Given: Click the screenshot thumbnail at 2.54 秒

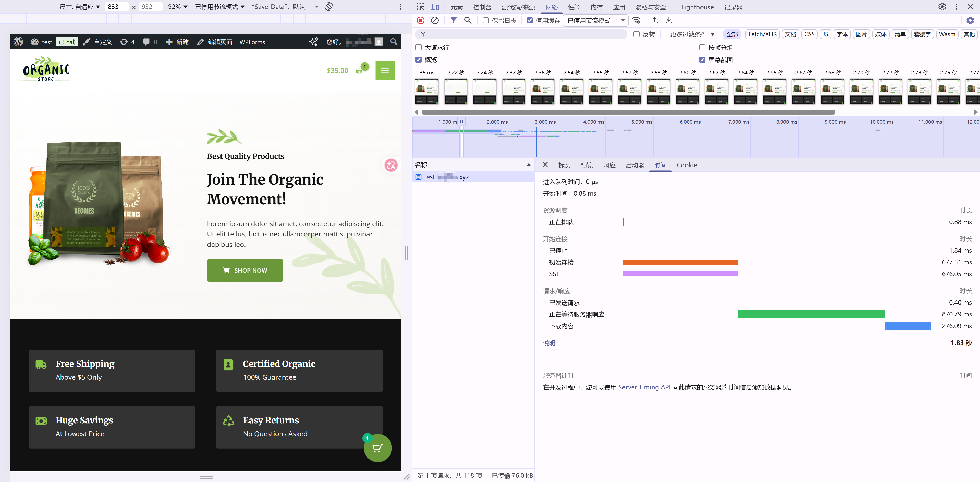Looking at the screenshot, I should [571, 91].
